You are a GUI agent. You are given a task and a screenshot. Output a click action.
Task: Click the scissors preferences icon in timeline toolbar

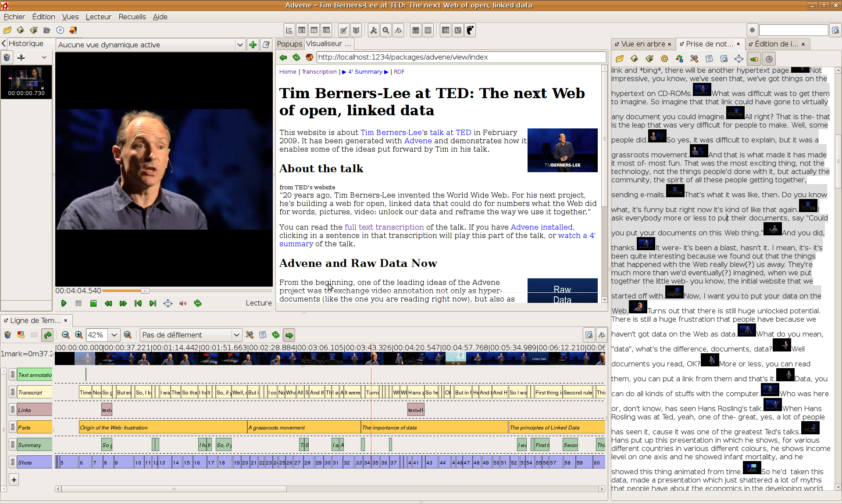(x=250, y=335)
